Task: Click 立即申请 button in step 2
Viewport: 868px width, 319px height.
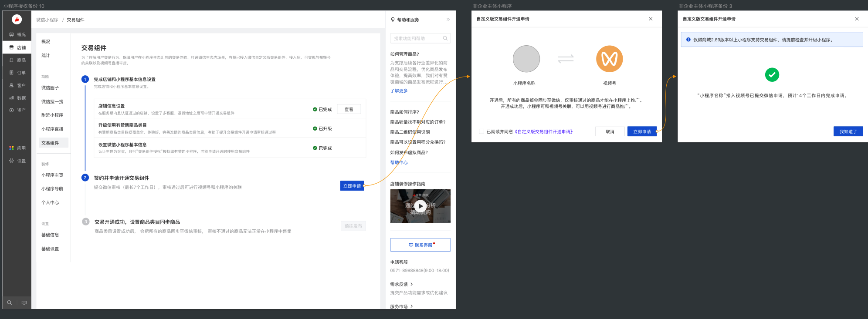Action: pyautogui.click(x=352, y=186)
